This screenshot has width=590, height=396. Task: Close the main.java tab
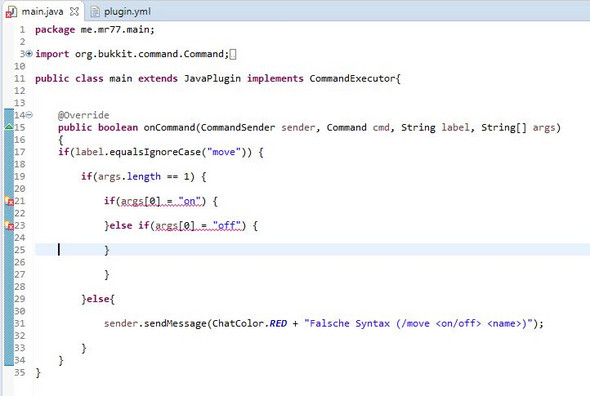tap(74, 12)
